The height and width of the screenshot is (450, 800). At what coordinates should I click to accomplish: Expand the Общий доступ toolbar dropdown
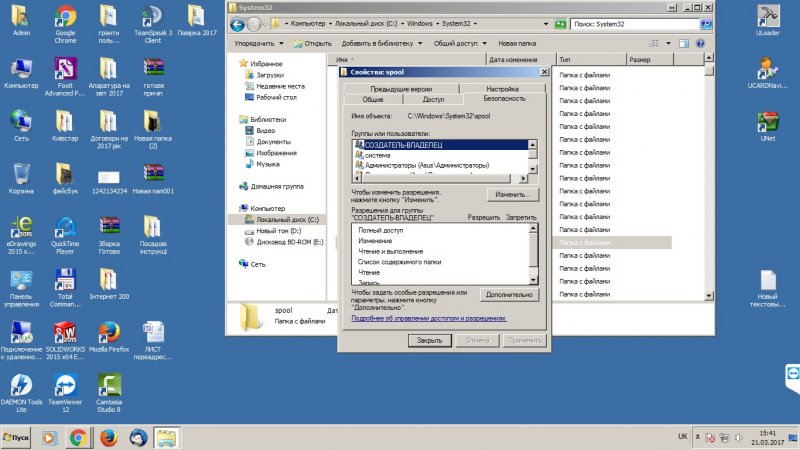459,44
